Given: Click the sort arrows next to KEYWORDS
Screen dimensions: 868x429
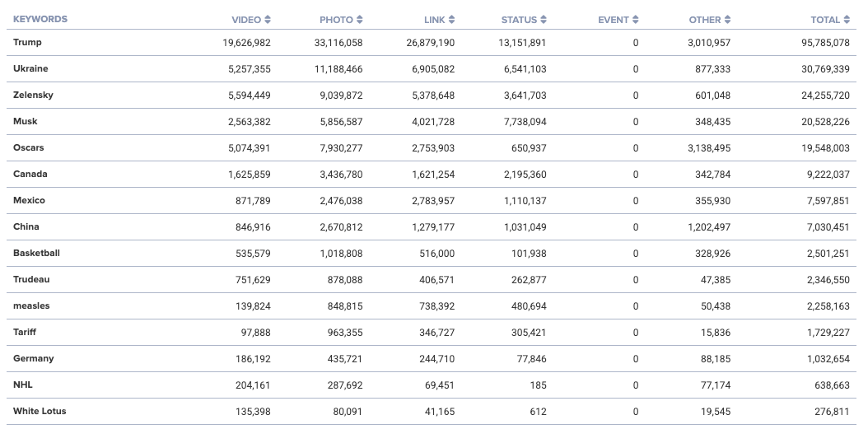Looking at the screenshot, I should click(x=40, y=19).
